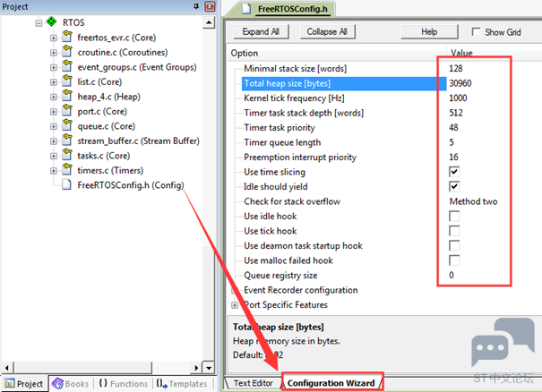Click the Timer queue length value 5
The image size is (542, 392).
(x=452, y=142)
